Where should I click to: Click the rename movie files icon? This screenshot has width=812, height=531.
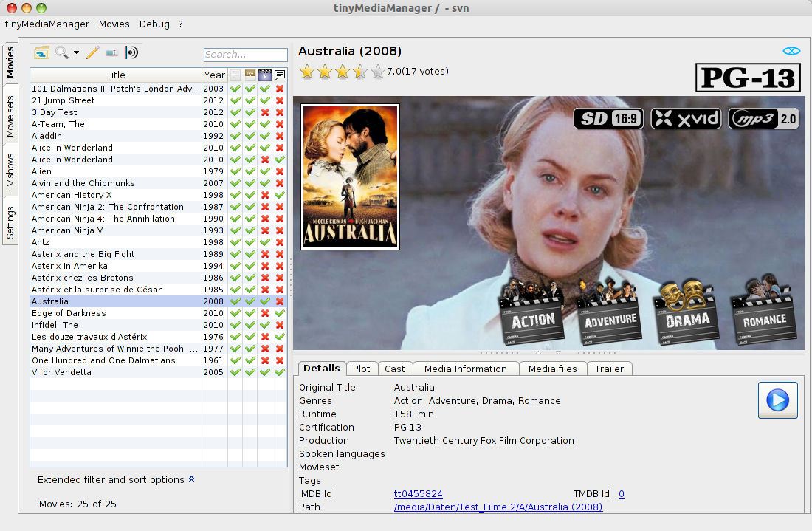click(x=111, y=52)
